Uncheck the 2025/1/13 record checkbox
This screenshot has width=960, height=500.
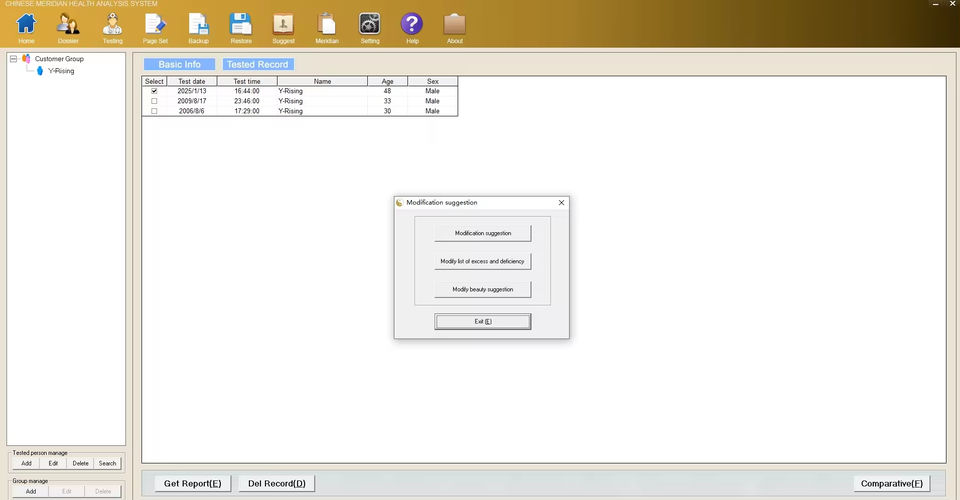click(154, 91)
